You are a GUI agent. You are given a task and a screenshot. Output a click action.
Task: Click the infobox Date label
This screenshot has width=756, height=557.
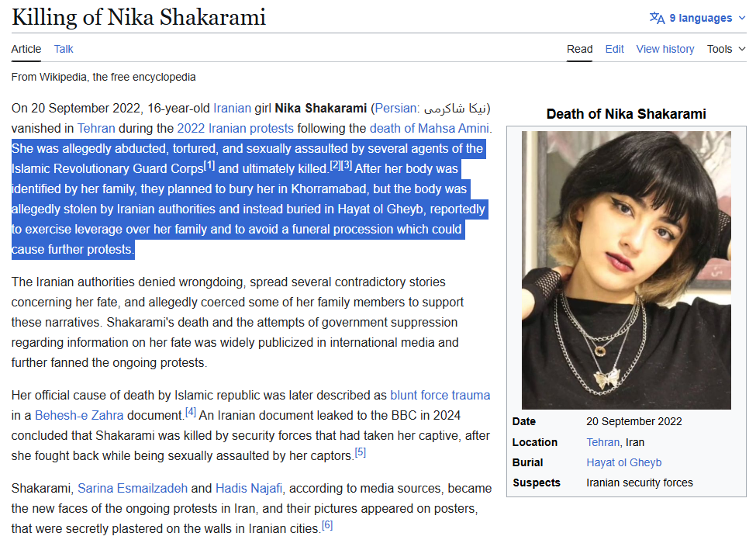coord(524,421)
